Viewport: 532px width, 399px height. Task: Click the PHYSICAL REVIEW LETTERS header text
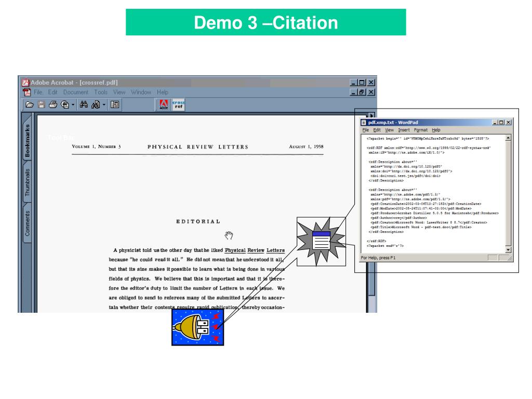tap(198, 147)
